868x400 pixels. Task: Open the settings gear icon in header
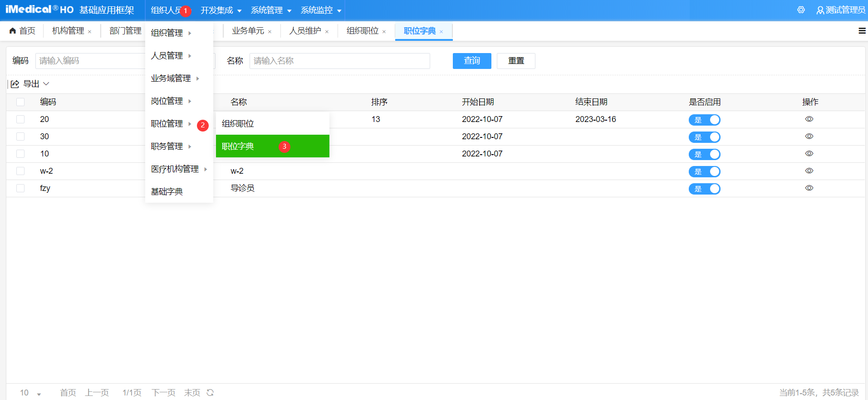coord(801,10)
